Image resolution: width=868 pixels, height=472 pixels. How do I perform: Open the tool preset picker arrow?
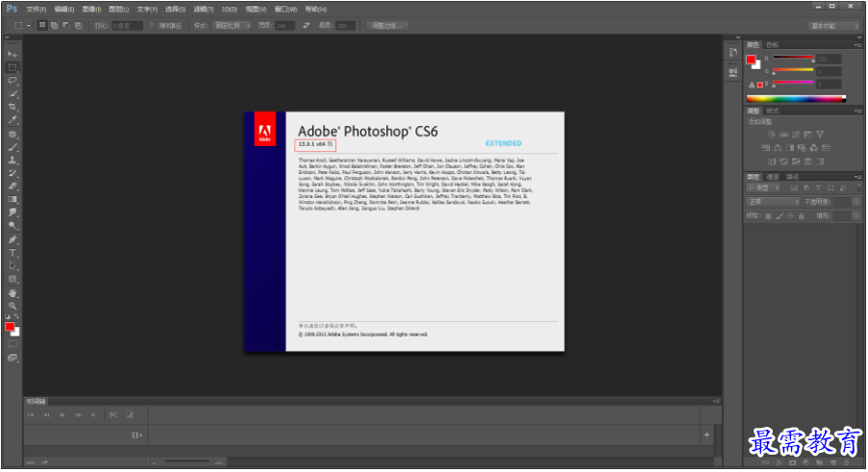pyautogui.click(x=29, y=25)
